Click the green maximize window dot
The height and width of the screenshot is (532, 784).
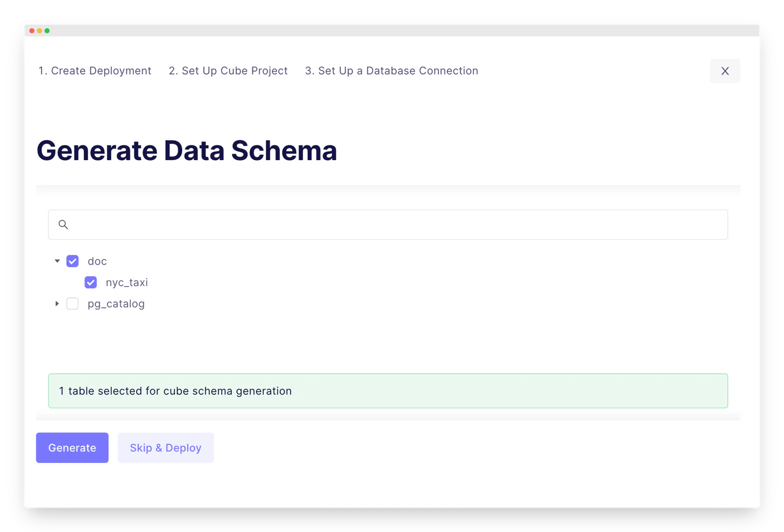(47, 31)
